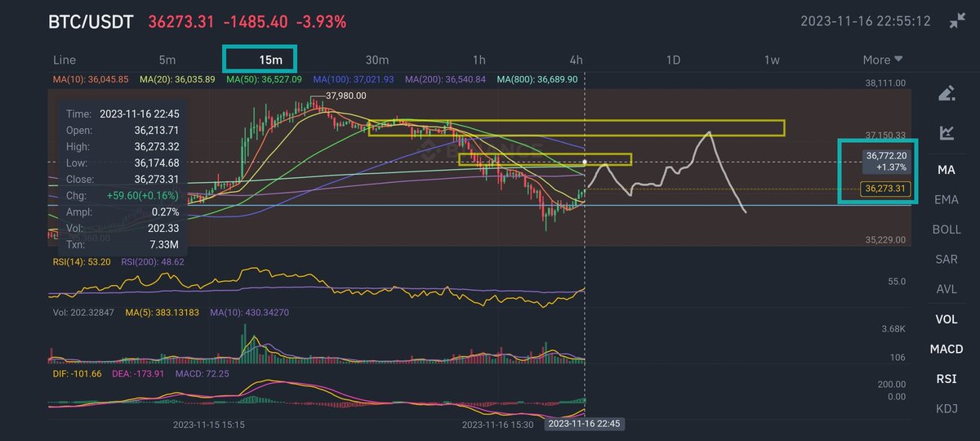Click the MA(10): 36,045.85 legend
The image size is (980, 441).
91,79
